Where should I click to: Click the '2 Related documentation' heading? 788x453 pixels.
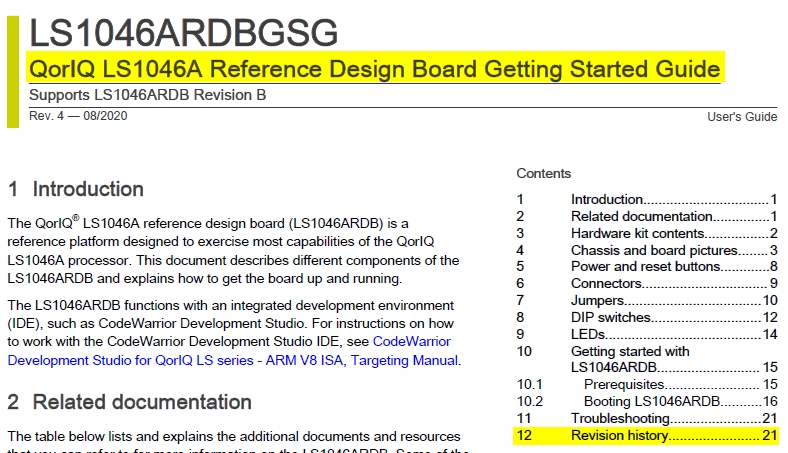[130, 402]
